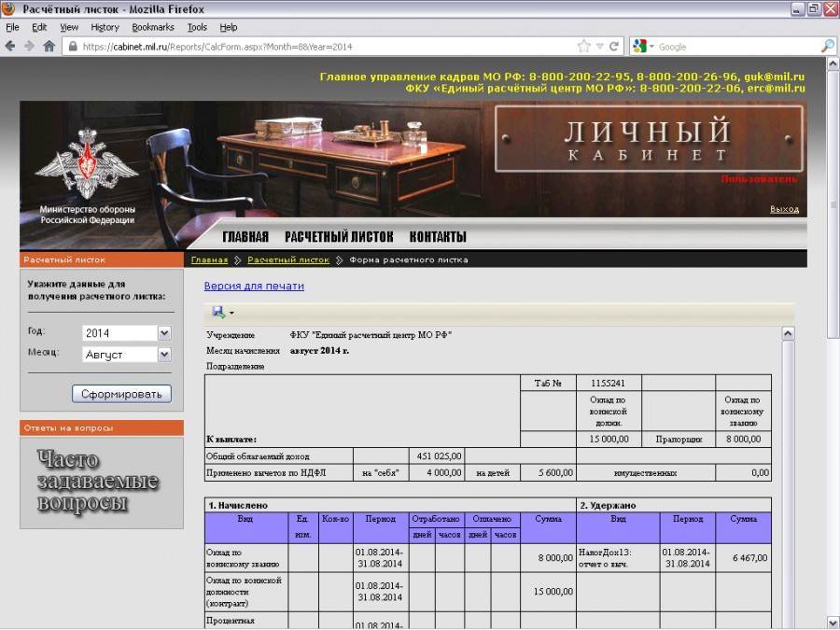Open the Edit menu

(39, 27)
